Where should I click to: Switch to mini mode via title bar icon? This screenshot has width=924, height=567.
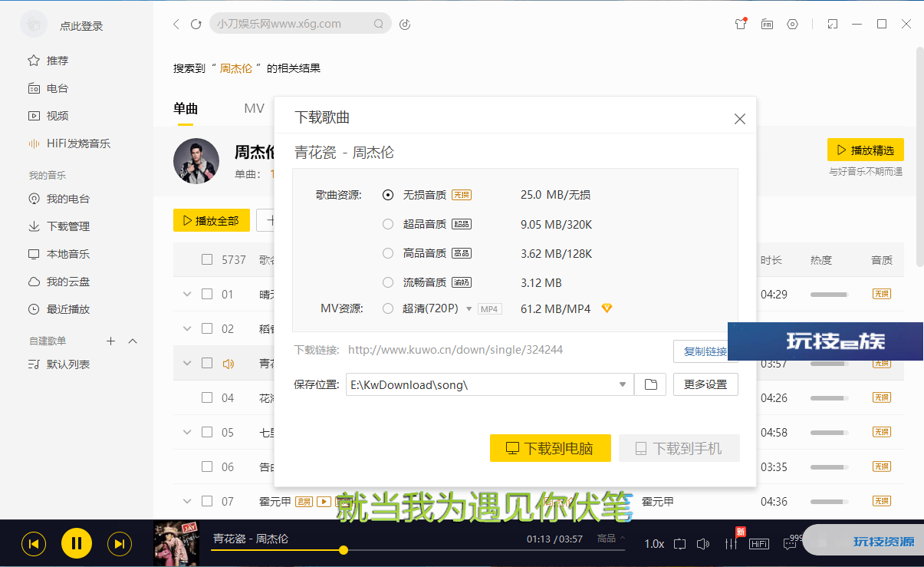[833, 24]
